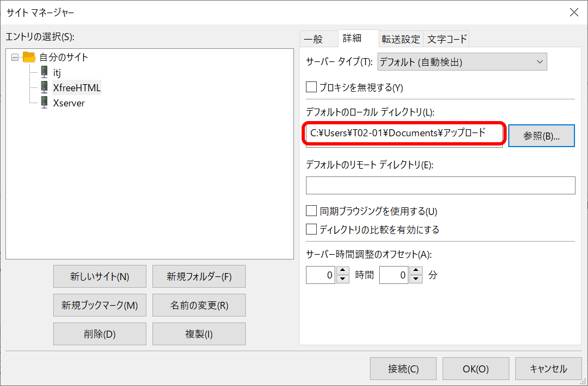Click the 時間 offset value field
588x386 pixels.
click(320, 275)
